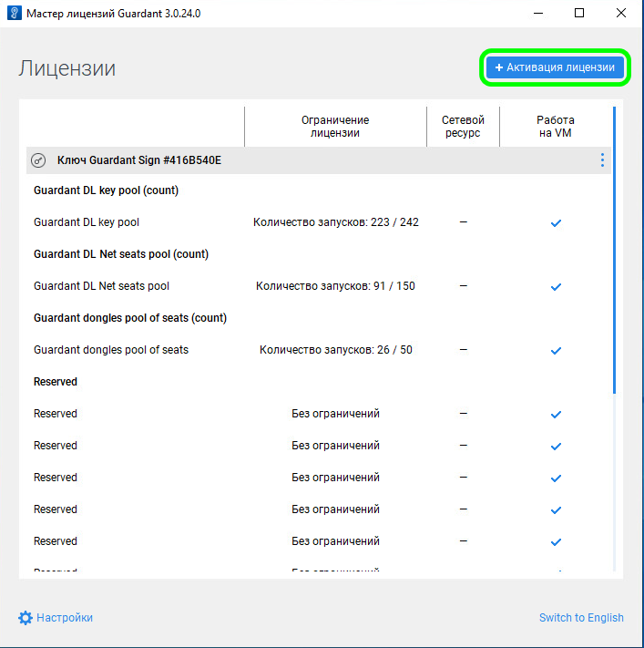The width and height of the screenshot is (644, 648).
Task: Close the Мастер лицензий Guardant window
Action: (x=621, y=14)
